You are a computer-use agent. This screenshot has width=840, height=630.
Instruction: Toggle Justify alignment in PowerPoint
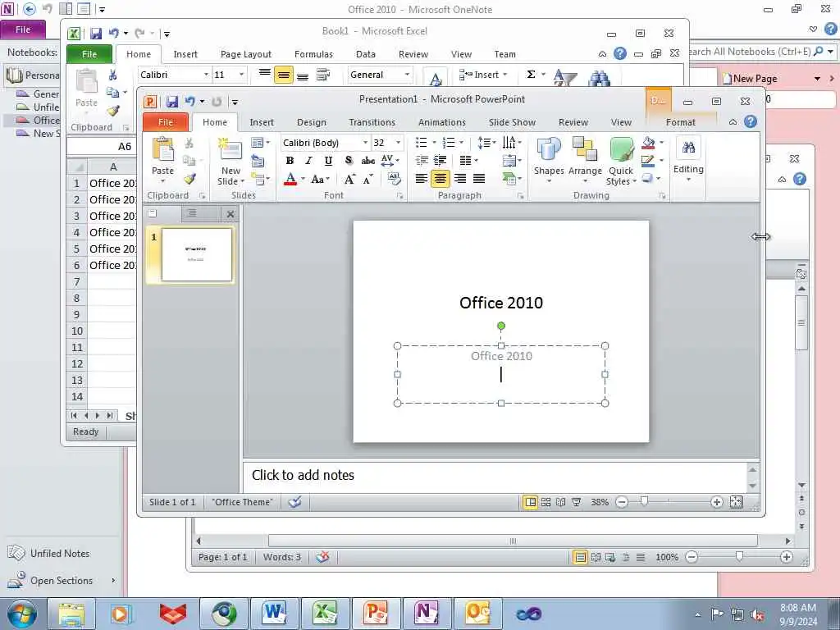point(479,178)
